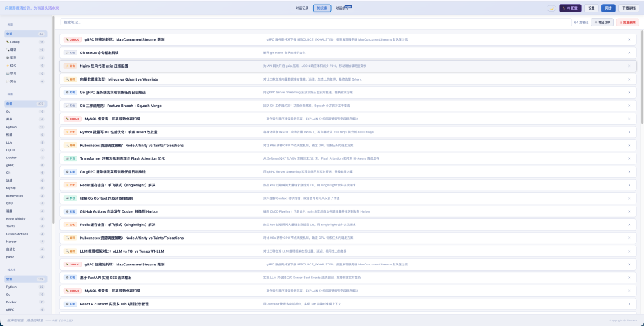Open the AI 配置 button
Image resolution: width=644 pixels, height=326 pixels.
point(570,8)
